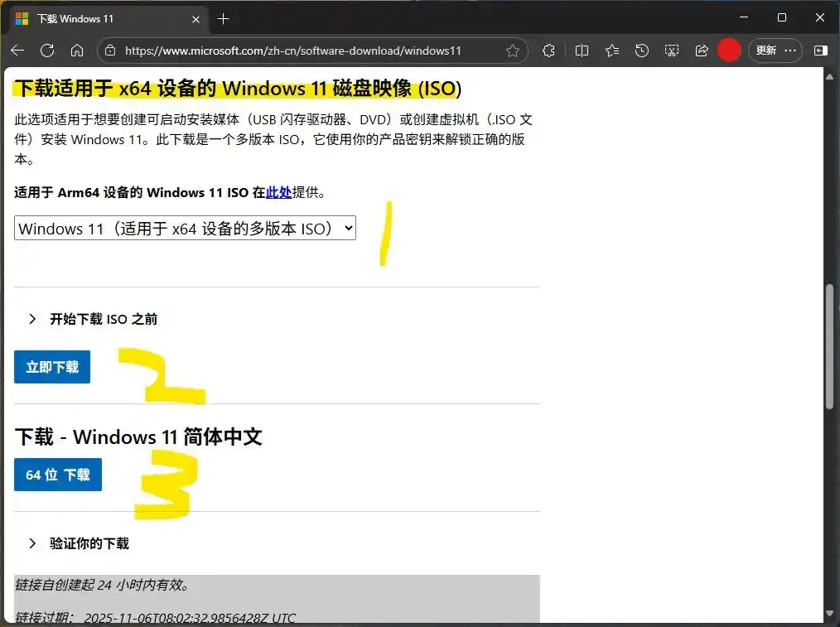Toggle the Copilot sidebar panel
This screenshot has height=627, width=840.
coord(820,51)
